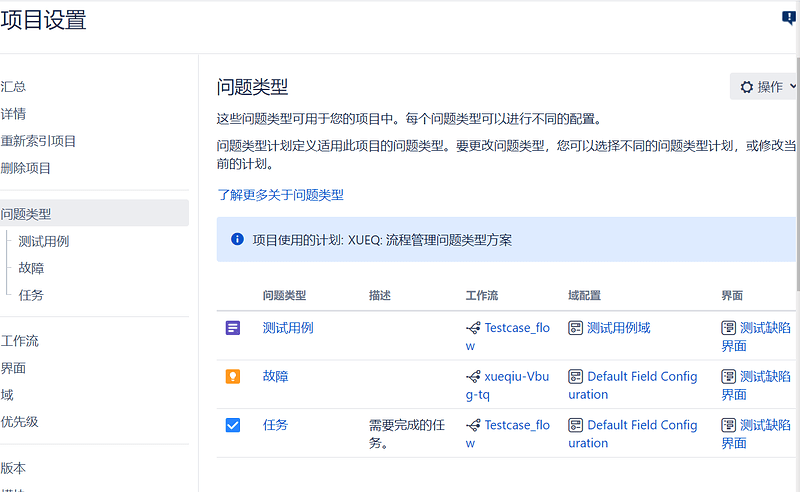
Task: Click screen icon in 测试用例 row
Action: [x=729, y=328]
